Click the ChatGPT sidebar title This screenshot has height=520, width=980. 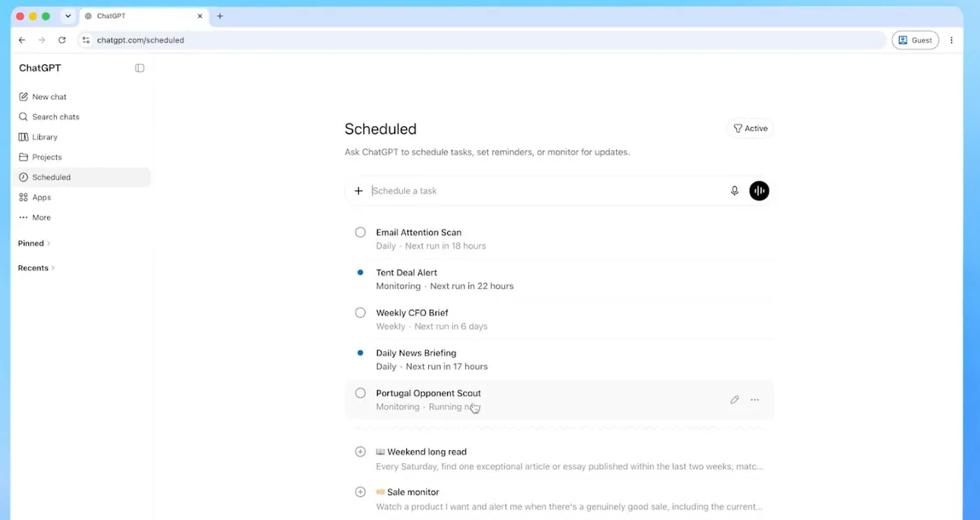point(40,68)
